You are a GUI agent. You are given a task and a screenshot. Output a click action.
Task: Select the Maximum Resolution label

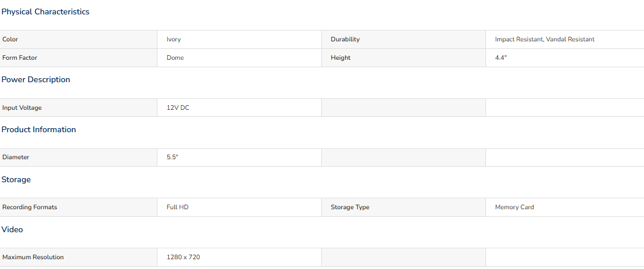click(33, 258)
